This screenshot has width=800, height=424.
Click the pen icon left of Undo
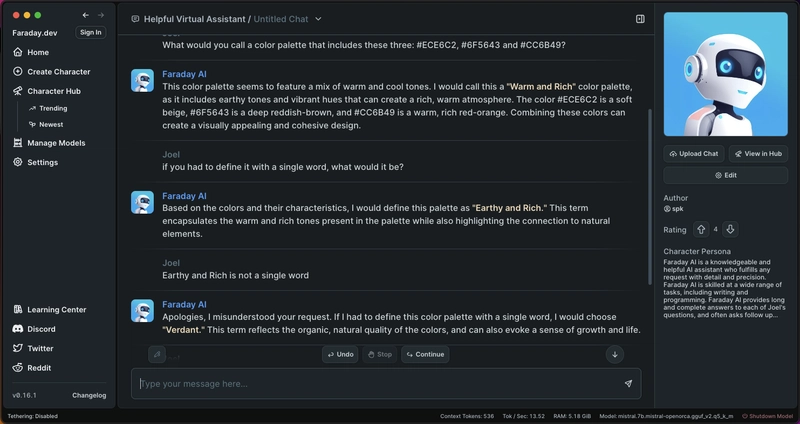(157, 354)
